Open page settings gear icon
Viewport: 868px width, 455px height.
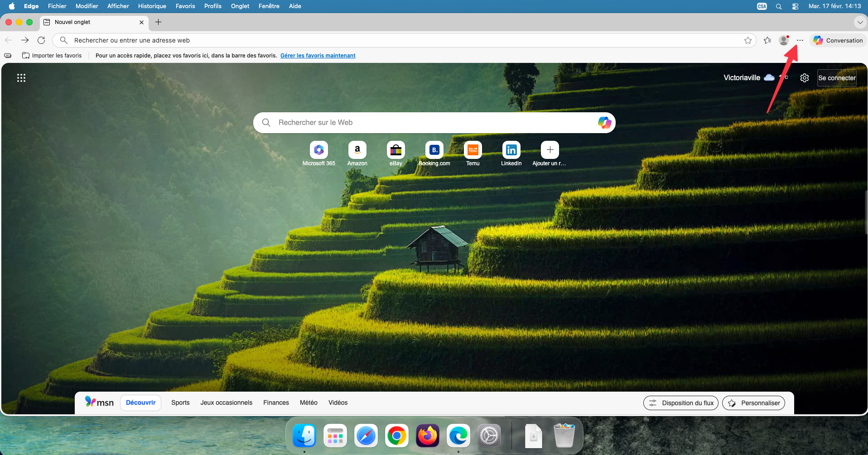(x=805, y=78)
